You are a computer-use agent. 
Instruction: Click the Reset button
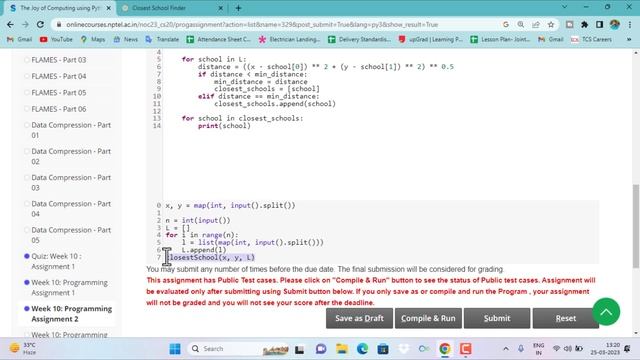pos(565,318)
